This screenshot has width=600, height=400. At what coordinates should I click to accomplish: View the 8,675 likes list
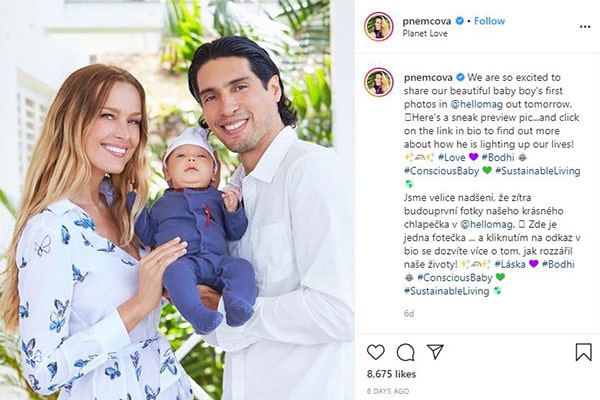coord(391,374)
